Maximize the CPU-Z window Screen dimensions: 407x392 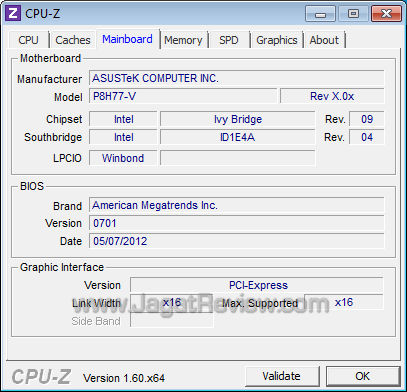pyautogui.click(x=353, y=14)
